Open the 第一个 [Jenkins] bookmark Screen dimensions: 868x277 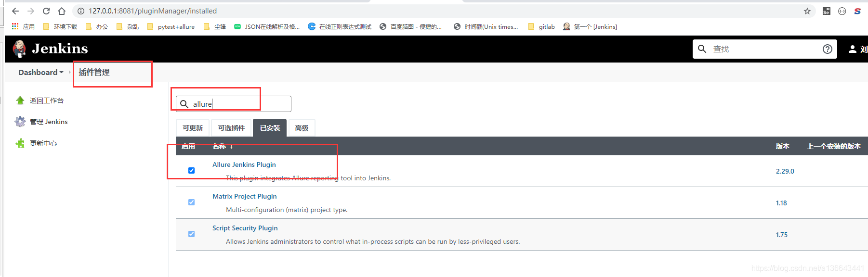coord(590,26)
